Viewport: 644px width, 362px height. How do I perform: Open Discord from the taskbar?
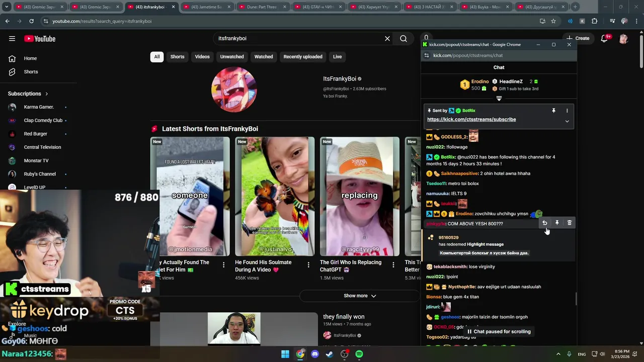(x=315, y=354)
